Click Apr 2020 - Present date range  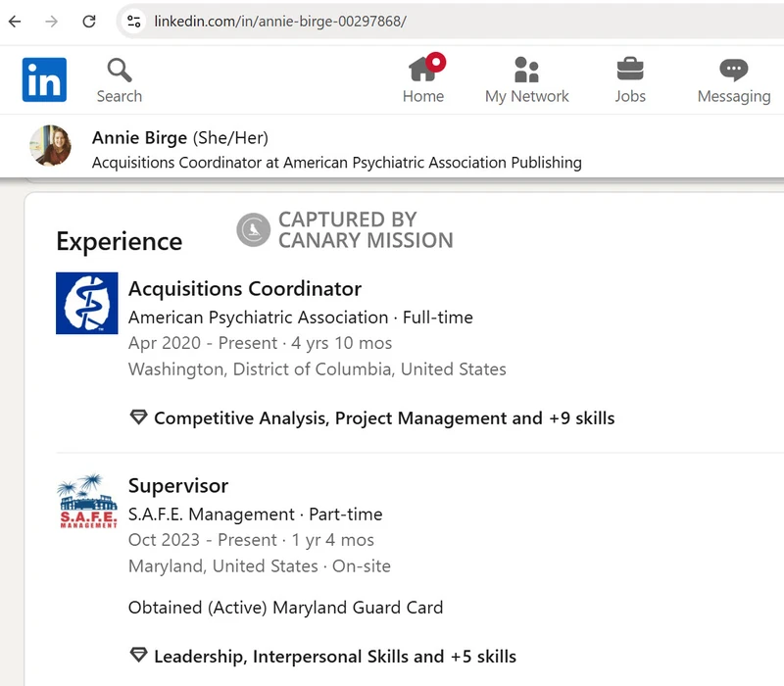click(203, 343)
